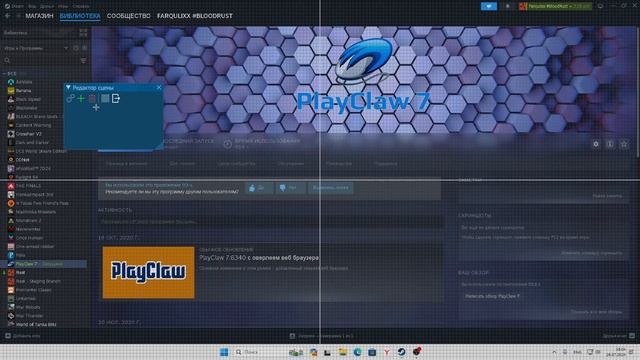
Task: Select Rust - Staging Branch entry
Action: pyautogui.click(x=38, y=281)
